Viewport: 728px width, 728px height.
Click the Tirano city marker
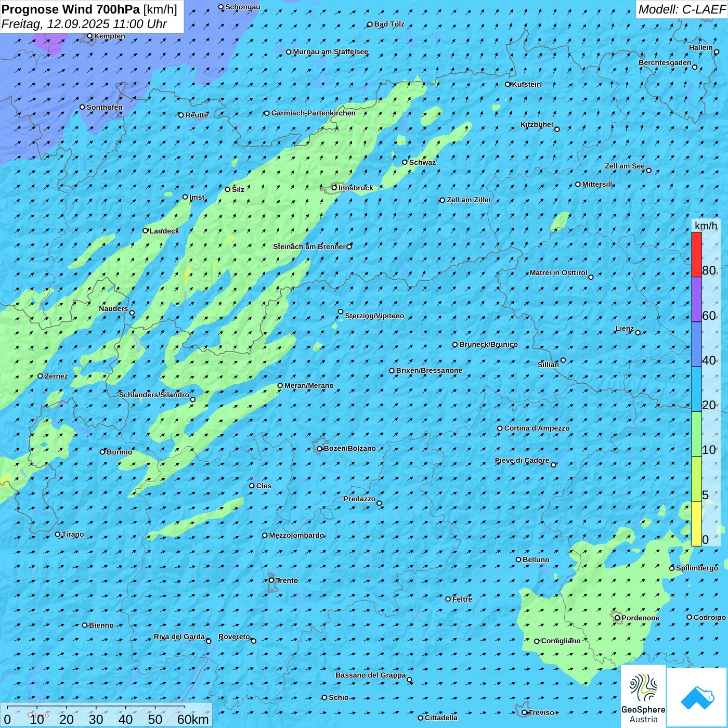(58, 534)
